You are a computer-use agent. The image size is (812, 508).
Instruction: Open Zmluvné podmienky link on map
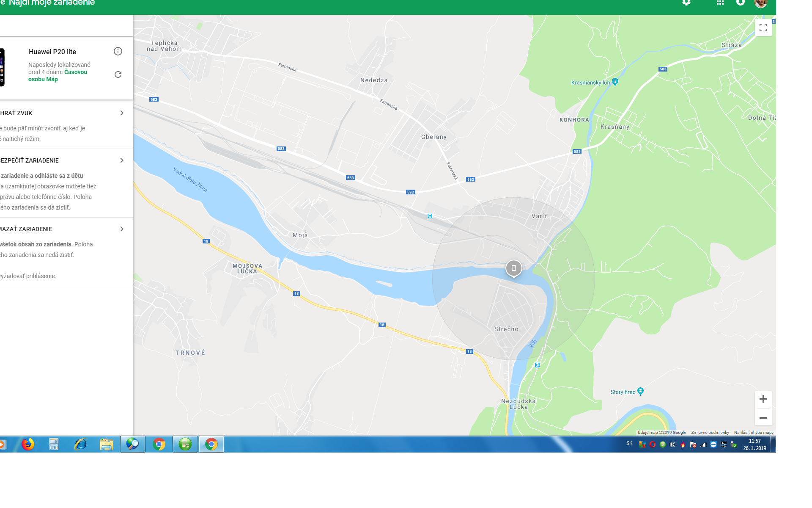pos(710,433)
